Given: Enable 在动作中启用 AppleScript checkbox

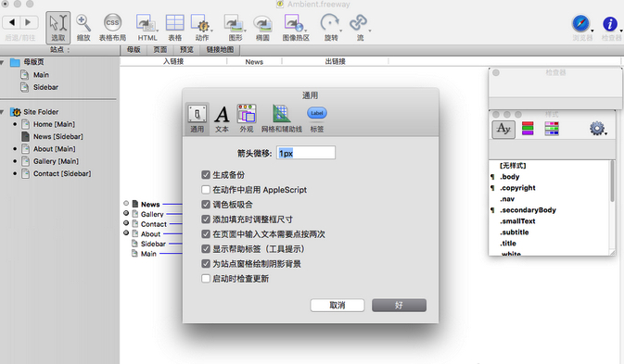Looking at the screenshot, I should tap(206, 190).
